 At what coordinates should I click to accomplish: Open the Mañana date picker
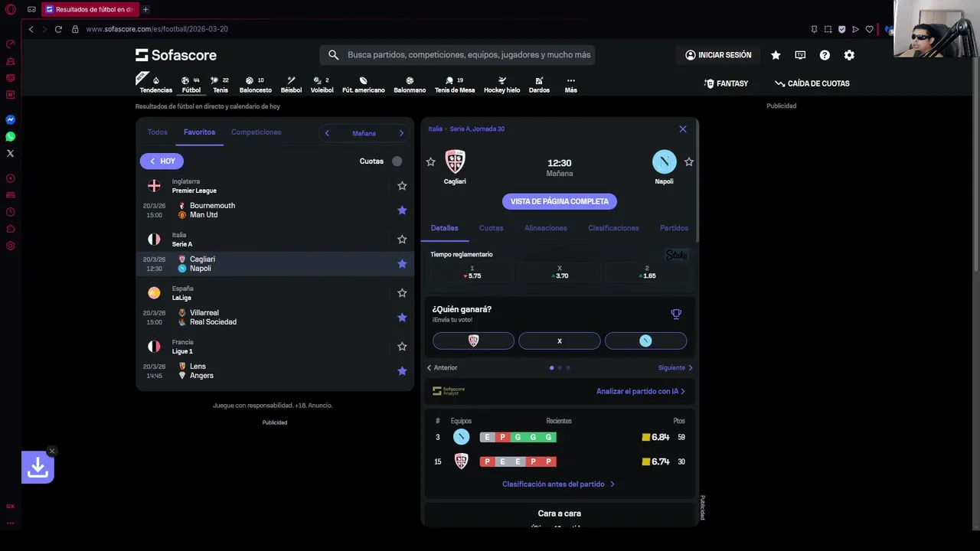coord(364,133)
